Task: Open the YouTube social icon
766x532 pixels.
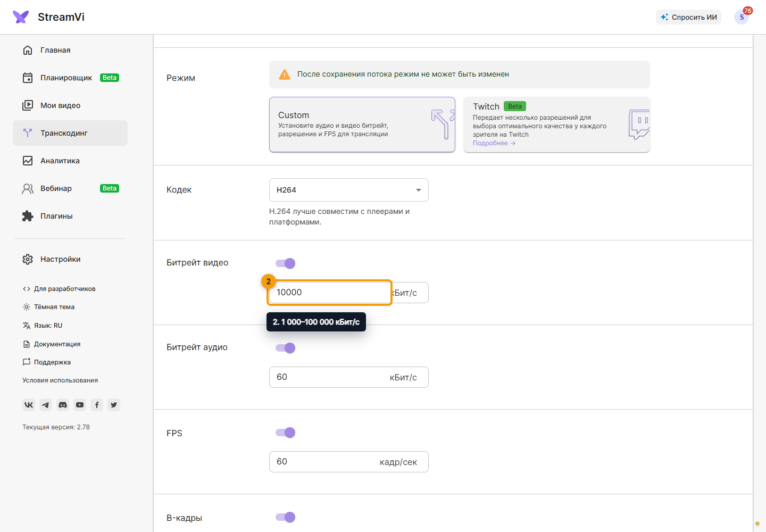Action: tap(80, 405)
